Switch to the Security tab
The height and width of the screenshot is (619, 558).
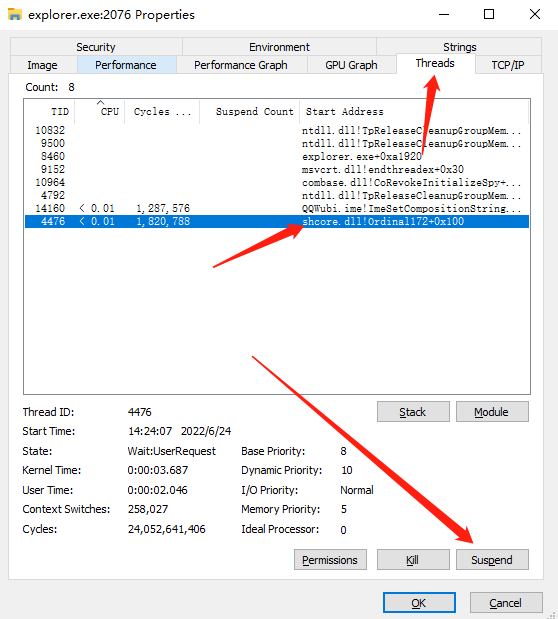(96, 47)
